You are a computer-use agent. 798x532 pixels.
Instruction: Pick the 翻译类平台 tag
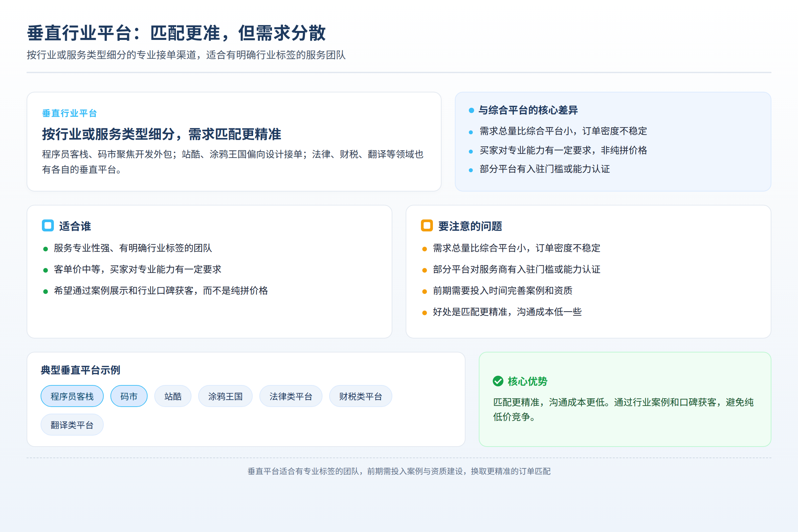pos(72,425)
